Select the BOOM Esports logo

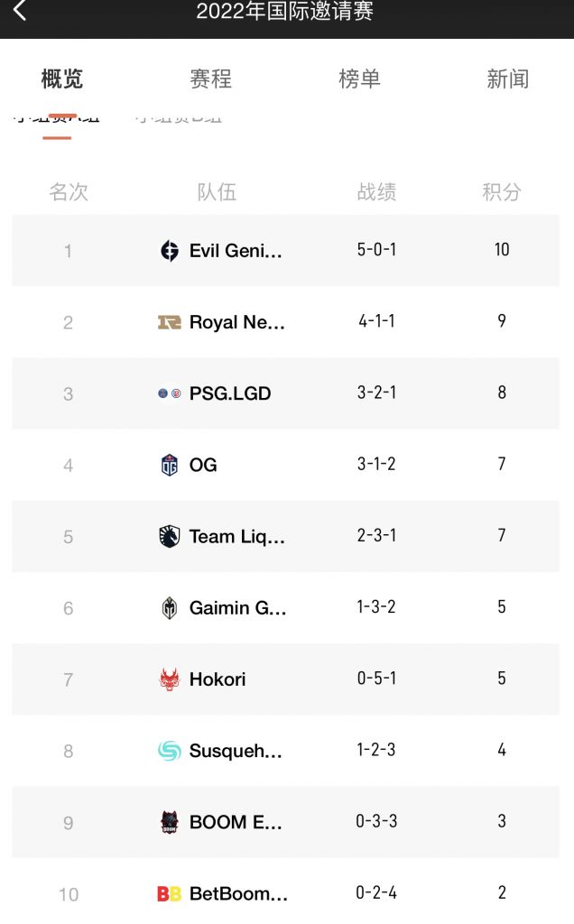click(x=170, y=822)
